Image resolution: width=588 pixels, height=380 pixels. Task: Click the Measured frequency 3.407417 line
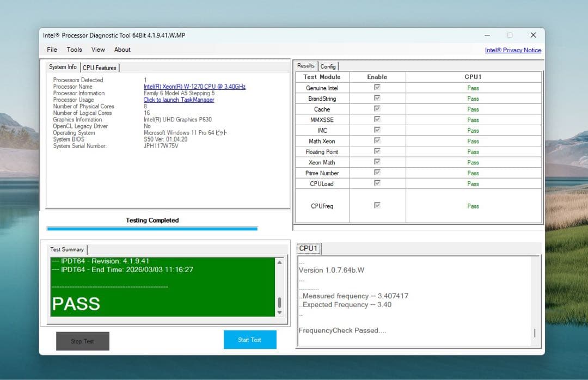[354, 296]
